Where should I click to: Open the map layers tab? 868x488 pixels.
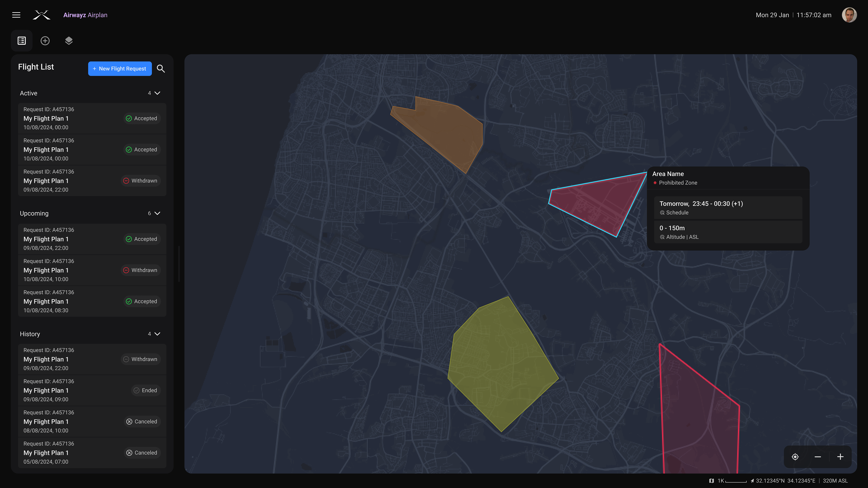(x=69, y=41)
